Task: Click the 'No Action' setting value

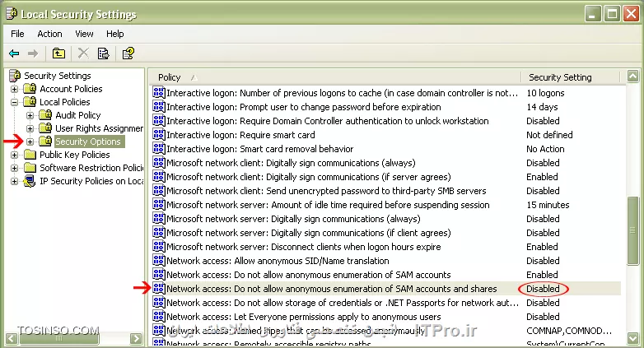Action: coord(545,149)
